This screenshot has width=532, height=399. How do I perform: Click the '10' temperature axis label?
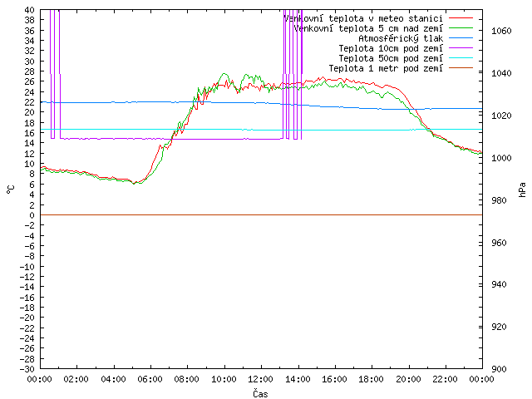[30, 164]
